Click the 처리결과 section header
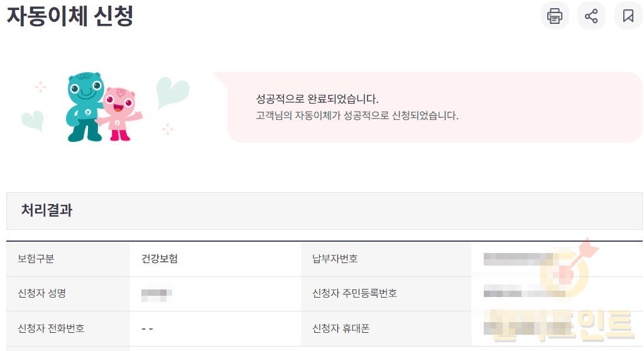Image resolution: width=644 pixels, height=351 pixels. click(47, 211)
